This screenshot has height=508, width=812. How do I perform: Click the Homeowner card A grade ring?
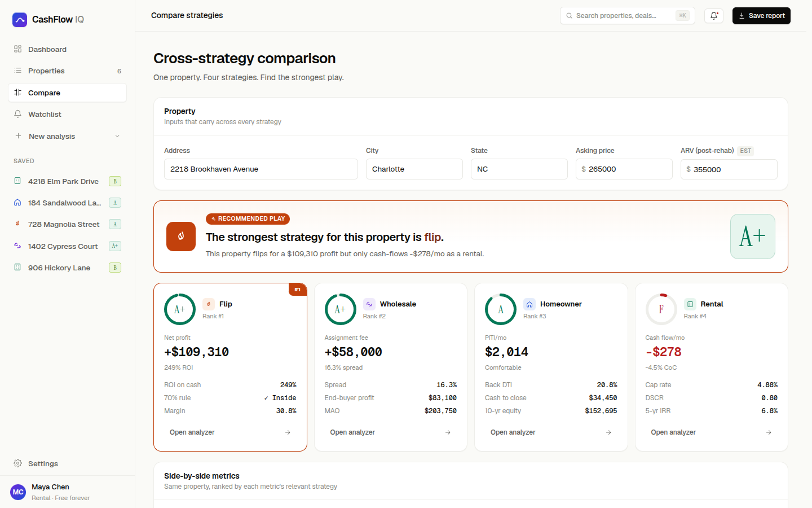[x=501, y=309]
